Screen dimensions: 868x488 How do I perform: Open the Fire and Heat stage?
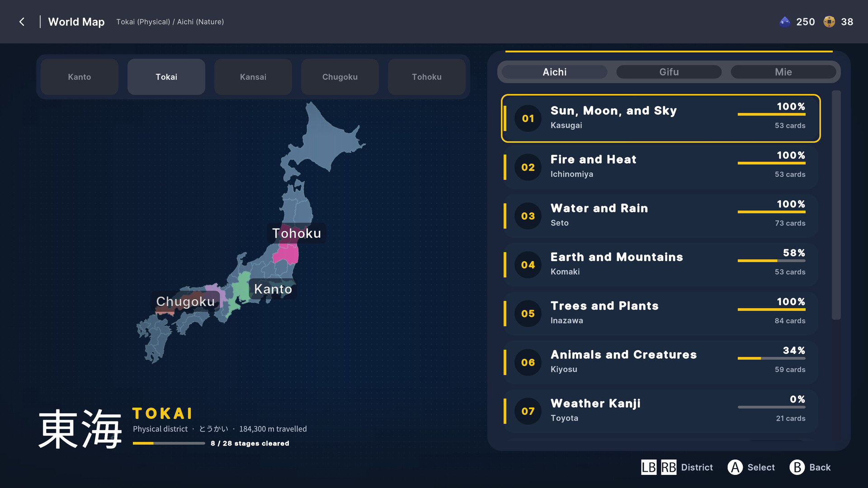coord(660,167)
